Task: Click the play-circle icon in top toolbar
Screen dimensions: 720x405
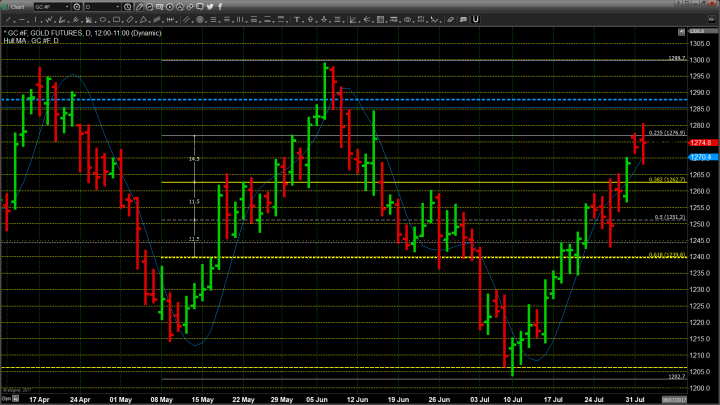Action: pyautogui.click(x=169, y=7)
